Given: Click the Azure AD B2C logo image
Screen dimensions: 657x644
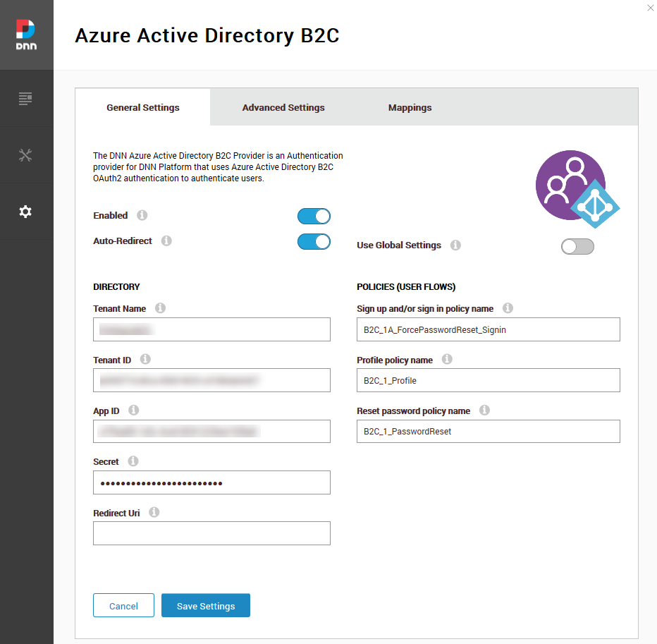Looking at the screenshot, I should pyautogui.click(x=578, y=189).
